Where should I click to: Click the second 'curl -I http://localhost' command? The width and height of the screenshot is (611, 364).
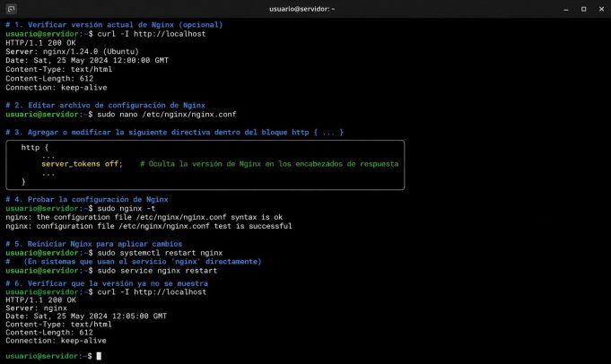[x=152, y=292]
